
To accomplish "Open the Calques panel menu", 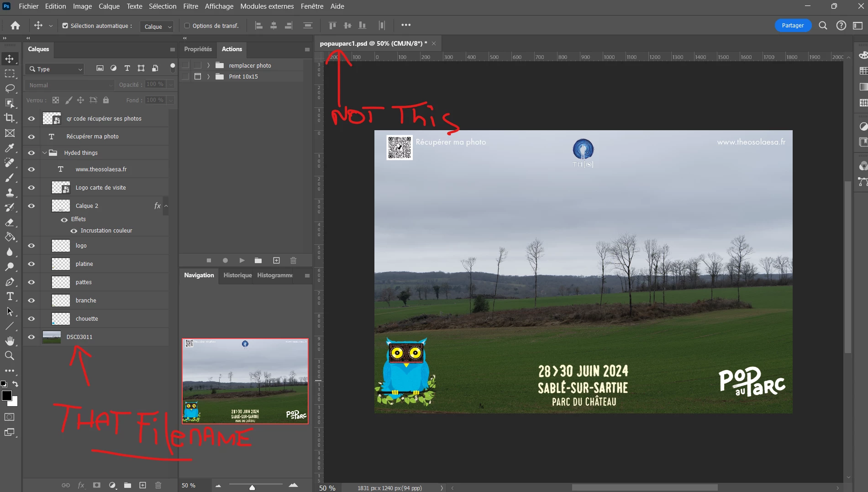I will coord(173,49).
